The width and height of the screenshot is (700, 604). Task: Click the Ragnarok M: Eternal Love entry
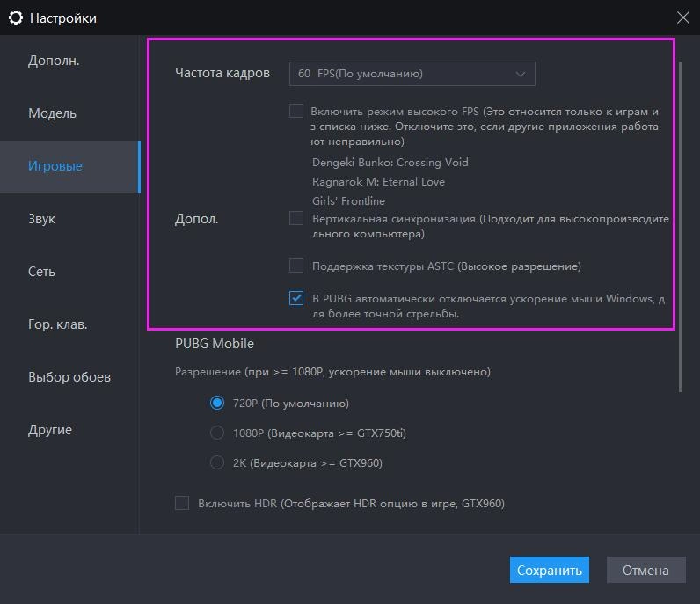coord(378,182)
